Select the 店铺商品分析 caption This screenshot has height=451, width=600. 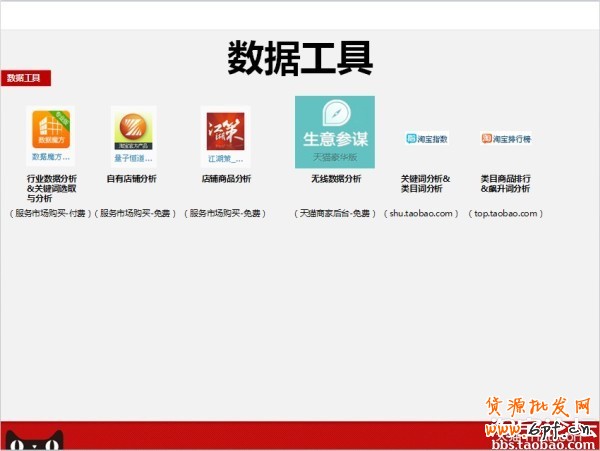point(226,179)
